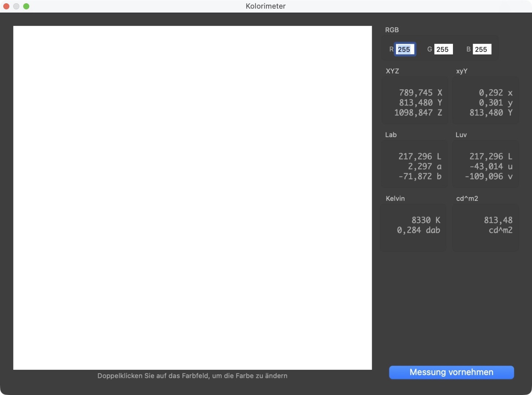Click the 813,48 cd^m2 luminance reading
This screenshot has height=395, width=532.
498,220
